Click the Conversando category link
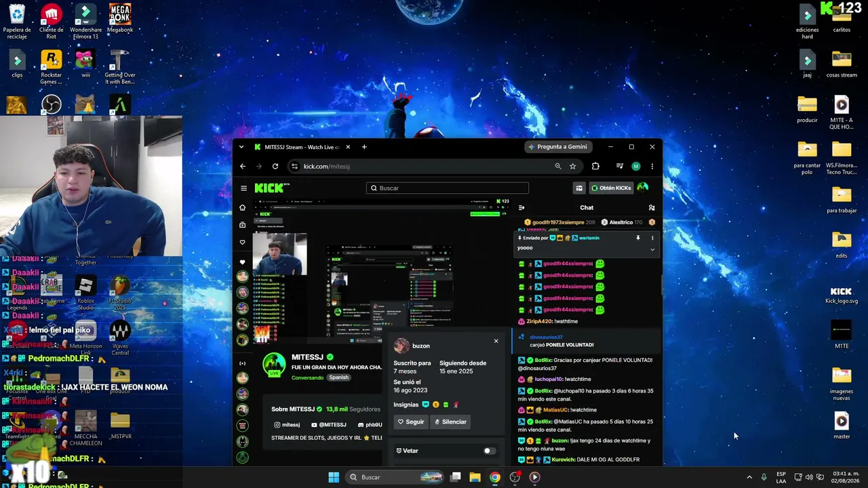The width and height of the screenshot is (868, 488). click(308, 378)
